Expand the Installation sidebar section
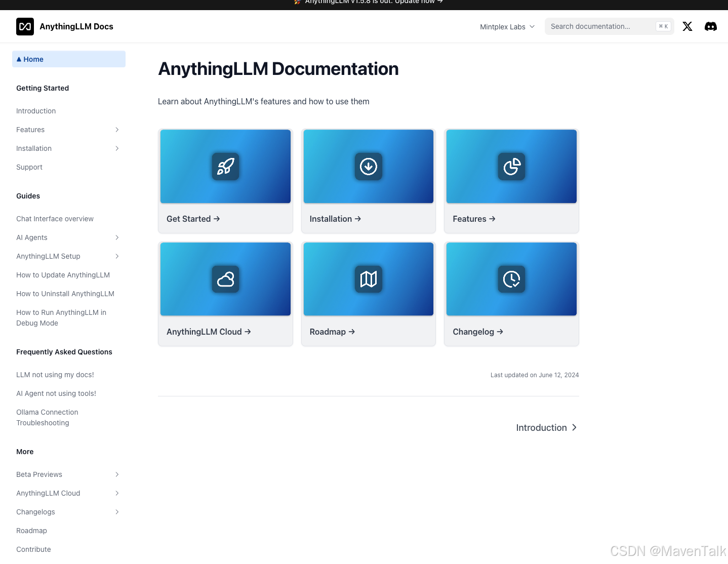This screenshot has width=728, height=564. 117,148
